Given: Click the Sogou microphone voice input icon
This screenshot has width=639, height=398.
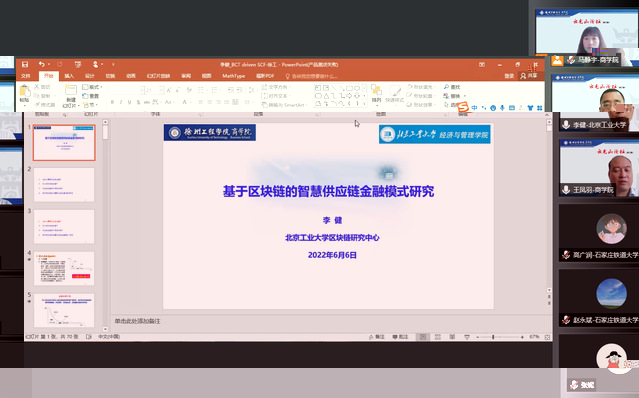Looking at the screenshot, I should 502,108.
